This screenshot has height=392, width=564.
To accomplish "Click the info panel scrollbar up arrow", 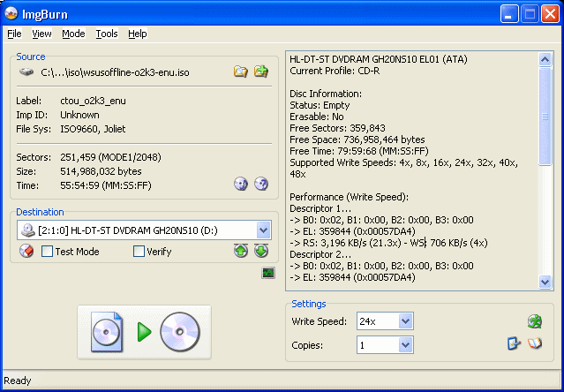I will [x=545, y=59].
